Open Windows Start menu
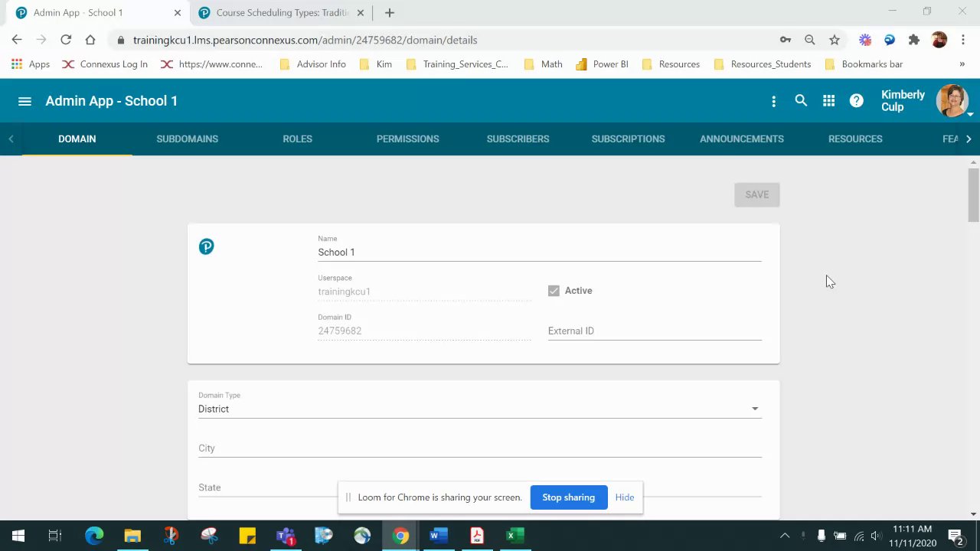The image size is (980, 551). [x=18, y=536]
